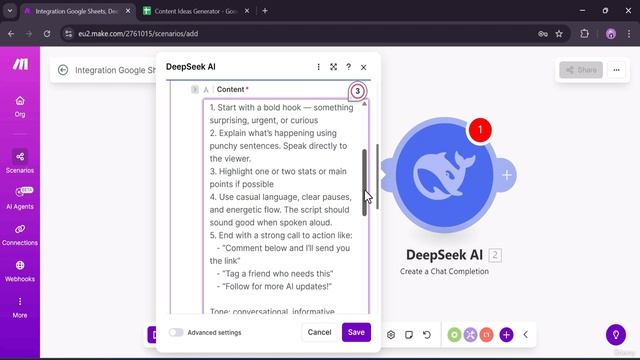Open Scenarios in the sidebar
Viewport: 640px width, 360px height.
(20, 161)
